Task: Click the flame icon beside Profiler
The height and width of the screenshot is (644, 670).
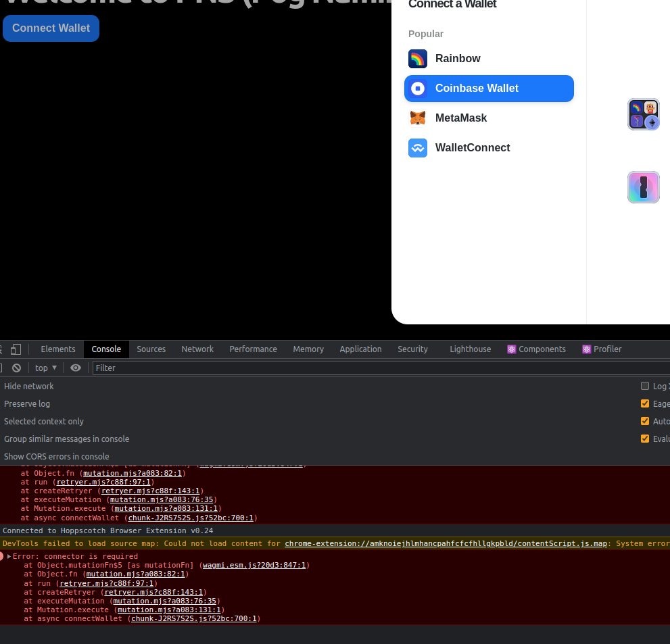Action: tap(585, 349)
